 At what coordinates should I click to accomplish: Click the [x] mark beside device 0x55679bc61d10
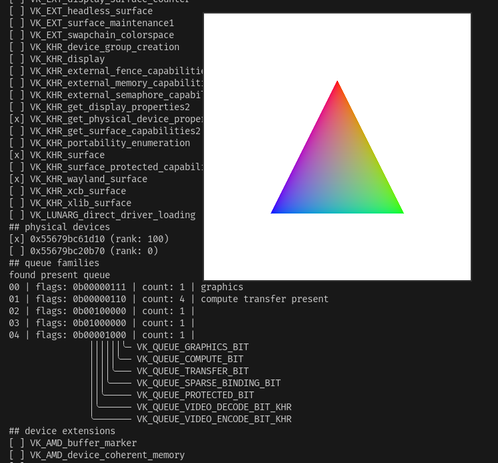pyautogui.click(x=17, y=239)
